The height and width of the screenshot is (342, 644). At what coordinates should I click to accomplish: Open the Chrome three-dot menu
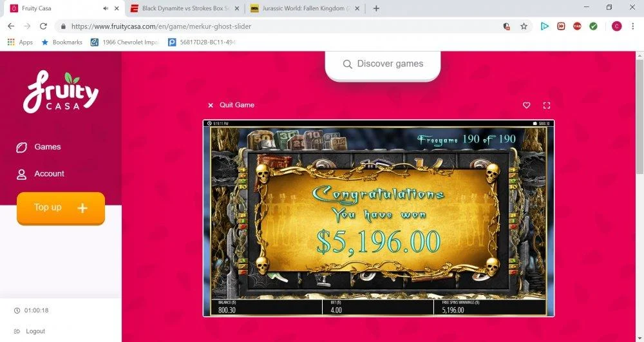(633, 26)
